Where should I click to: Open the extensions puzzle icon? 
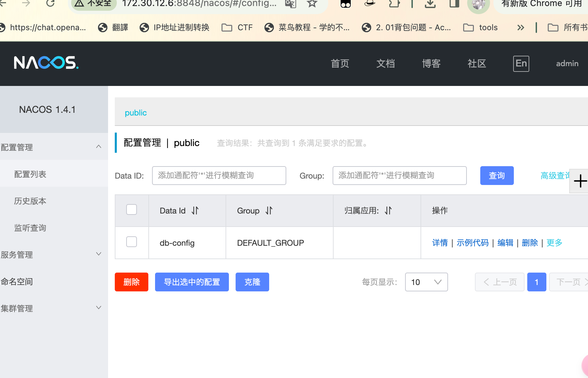click(394, 3)
